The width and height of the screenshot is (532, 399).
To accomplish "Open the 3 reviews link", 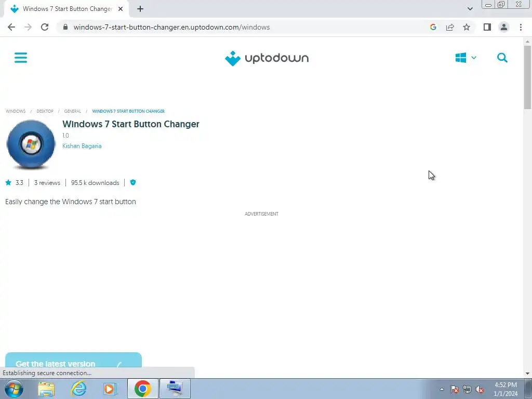I will (47, 183).
